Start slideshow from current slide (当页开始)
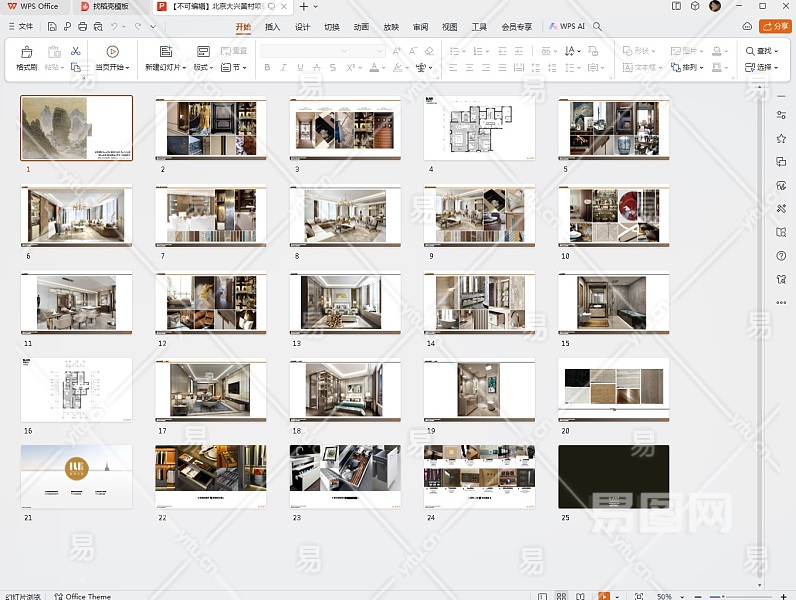This screenshot has height=600, width=796. tap(112, 52)
